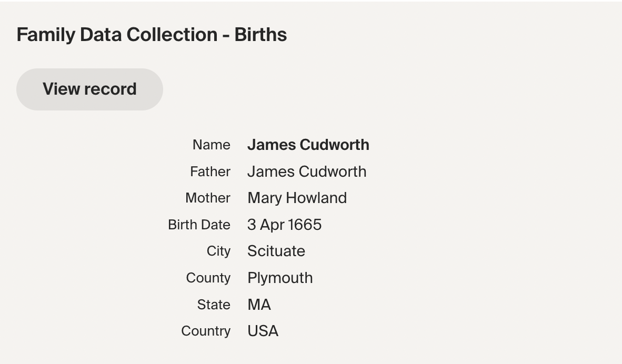
Task: Click the Country field label
Action: pos(206,331)
